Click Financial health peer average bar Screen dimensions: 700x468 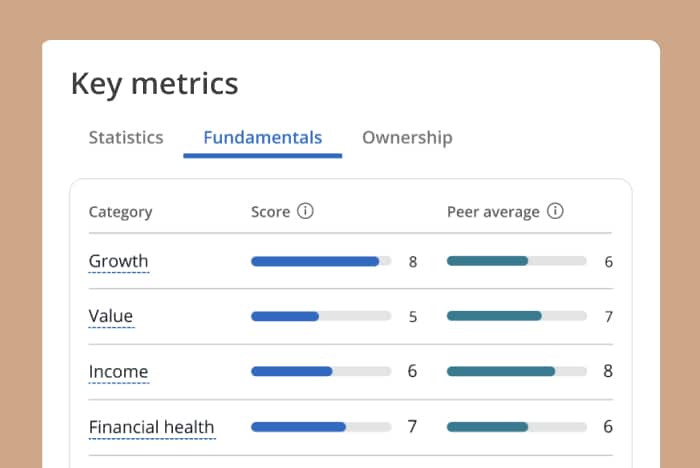click(516, 427)
